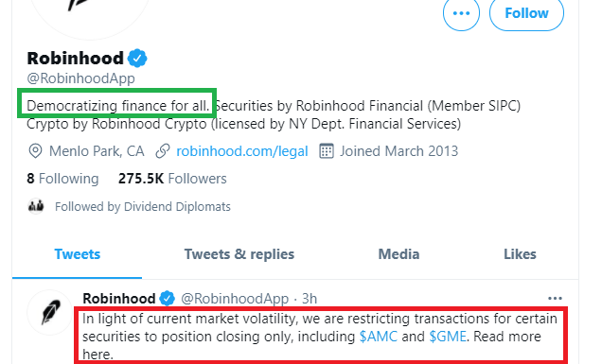View the 8 Following list
Screen dimensions: 602x364
click(x=62, y=179)
